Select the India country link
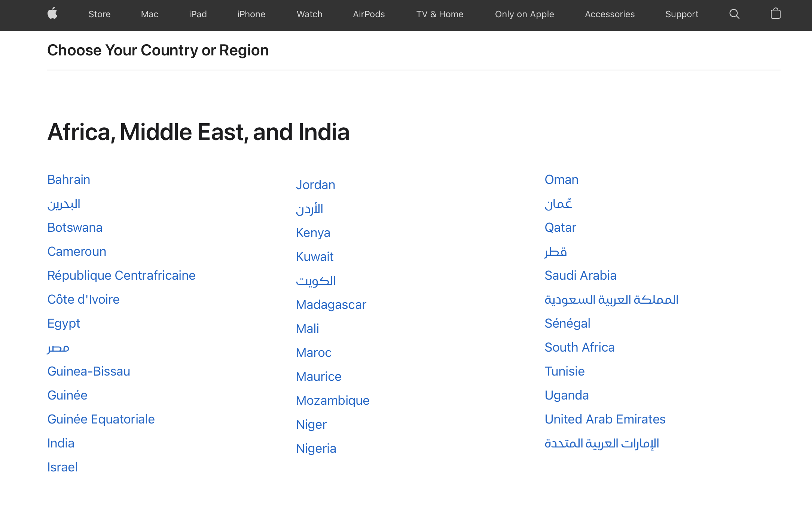 [x=61, y=443]
